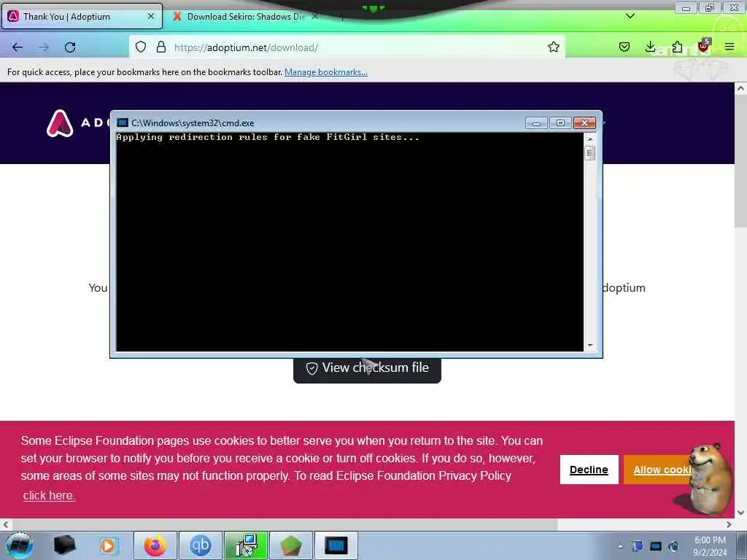The image size is (747, 560).
Task: Close the cmd.exe window
Action: click(584, 122)
